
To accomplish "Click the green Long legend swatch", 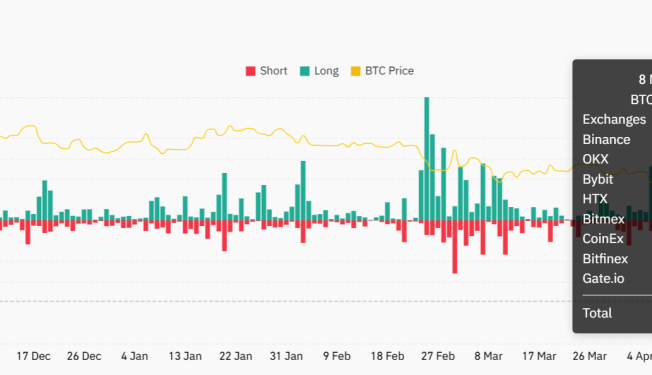I will (305, 71).
